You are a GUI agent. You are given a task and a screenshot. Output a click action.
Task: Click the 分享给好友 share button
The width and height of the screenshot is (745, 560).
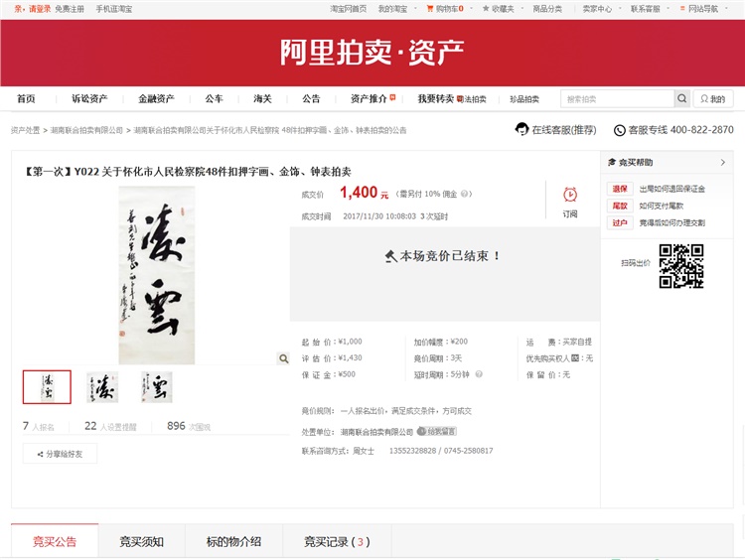(x=60, y=454)
